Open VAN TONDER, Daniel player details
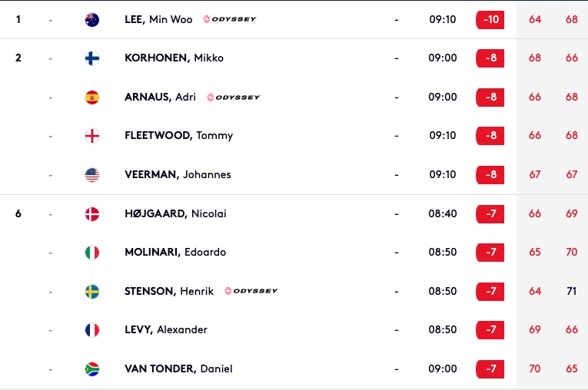Image resolution: width=588 pixels, height=390 pixels. pos(178,369)
